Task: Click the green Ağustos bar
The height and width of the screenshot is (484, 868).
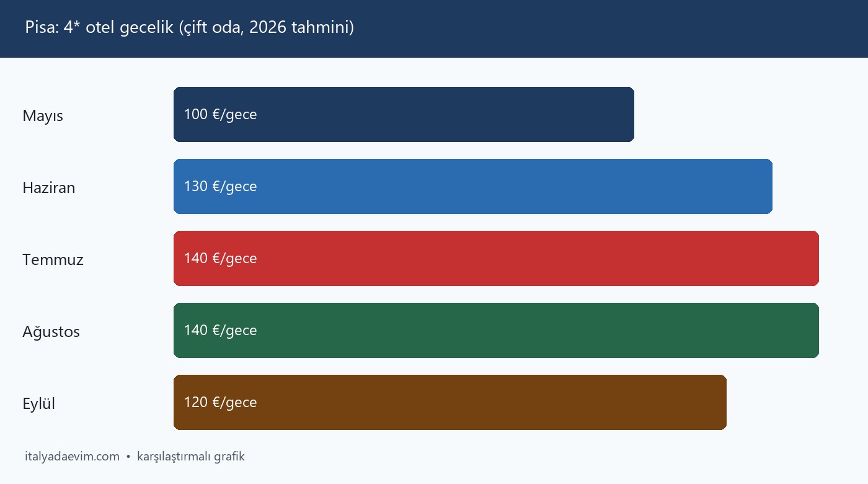Action: (496, 330)
